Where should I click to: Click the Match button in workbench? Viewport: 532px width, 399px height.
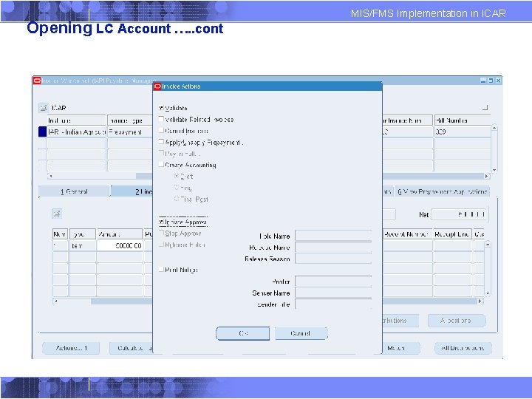(x=400, y=348)
